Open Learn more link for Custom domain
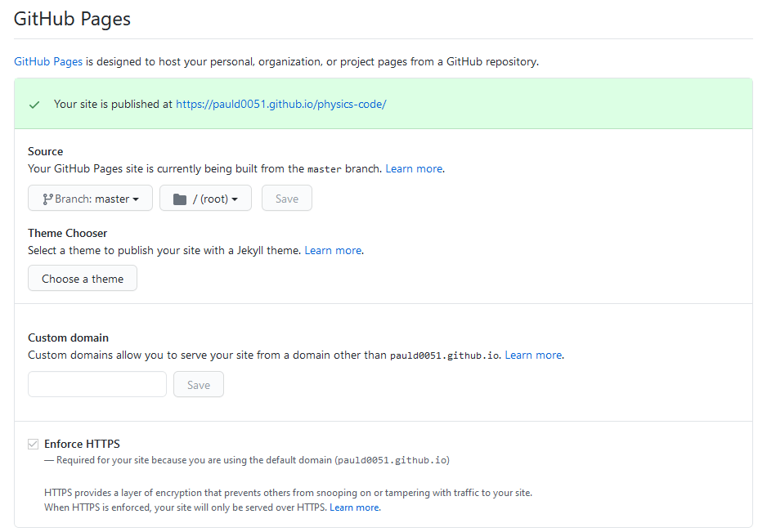This screenshot has height=532, width=767. (533, 355)
